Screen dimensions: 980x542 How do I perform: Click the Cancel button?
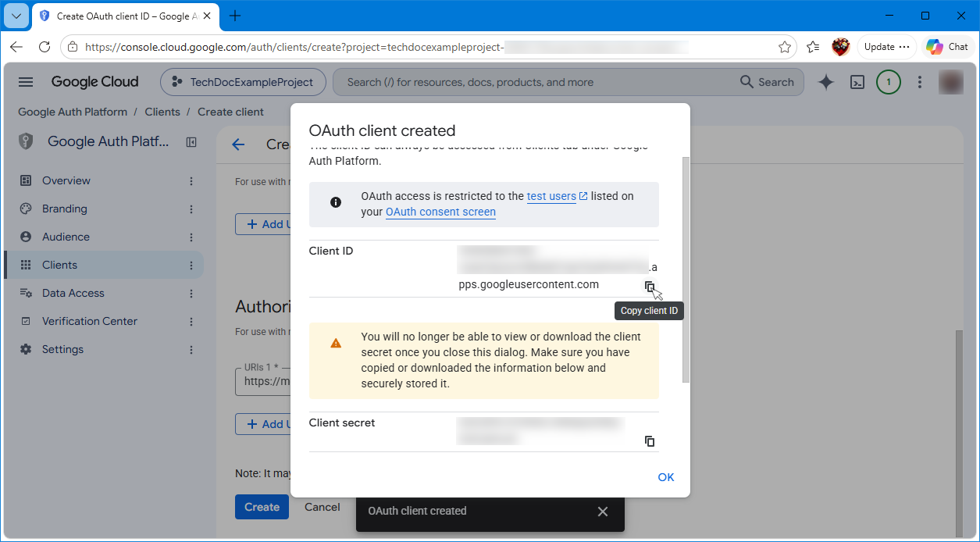322,507
